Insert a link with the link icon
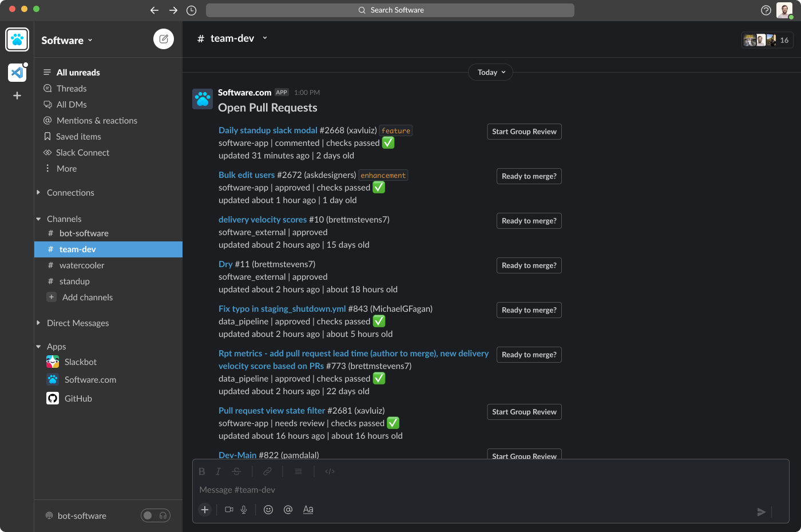 point(267,471)
